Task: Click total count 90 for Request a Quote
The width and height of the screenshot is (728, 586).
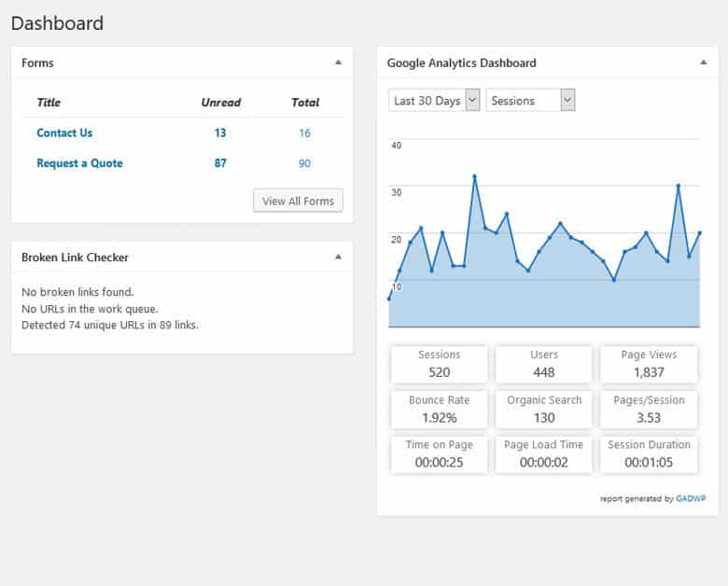Action: 304,163
